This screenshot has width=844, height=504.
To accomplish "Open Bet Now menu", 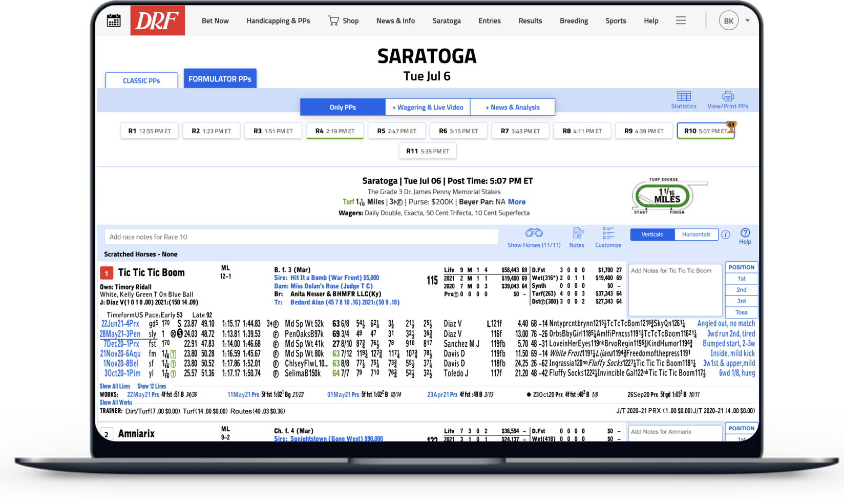I will tap(215, 20).
